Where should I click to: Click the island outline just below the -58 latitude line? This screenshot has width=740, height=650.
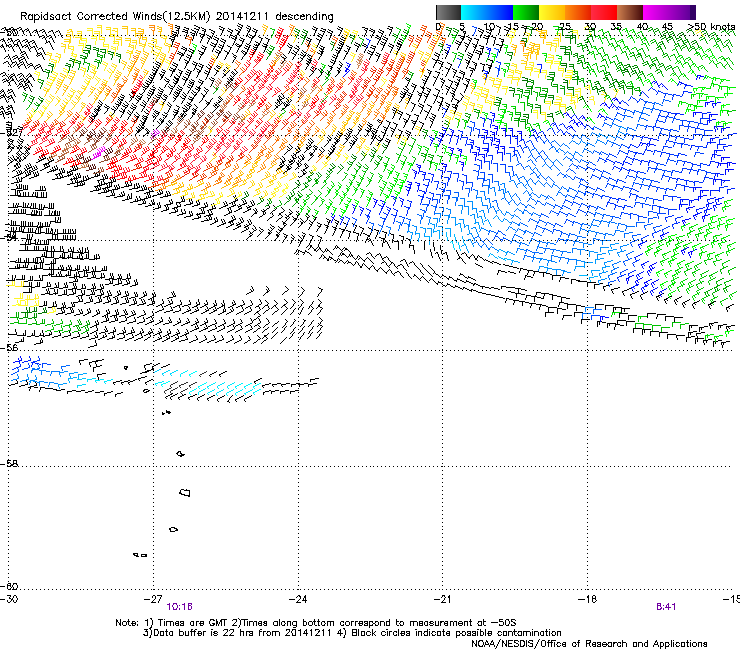185,493
